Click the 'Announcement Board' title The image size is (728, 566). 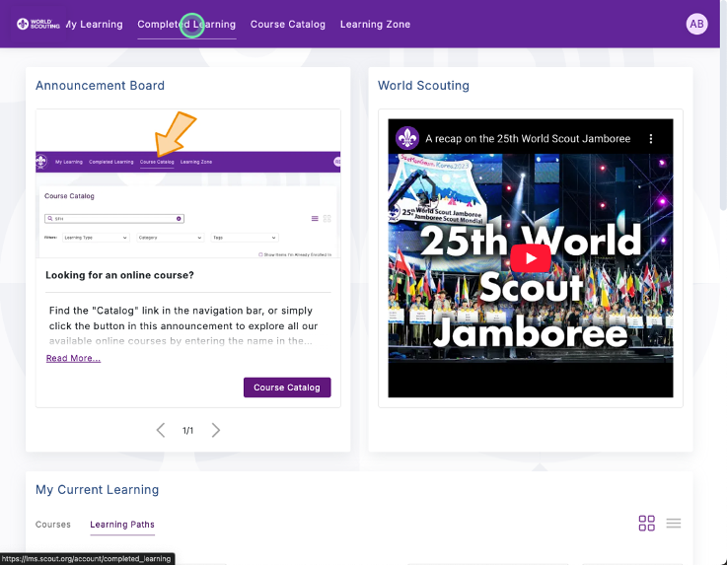100,86
